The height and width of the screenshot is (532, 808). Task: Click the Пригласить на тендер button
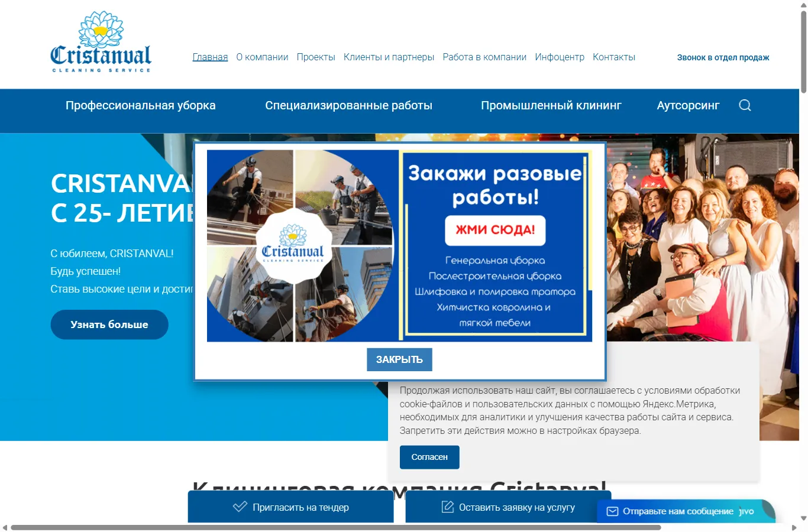pyautogui.click(x=290, y=507)
